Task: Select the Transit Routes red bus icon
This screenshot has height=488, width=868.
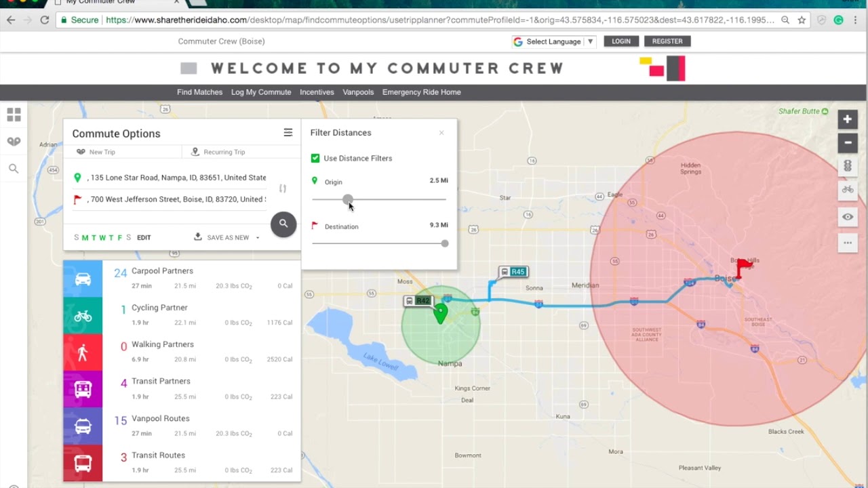Action: coord(83,463)
